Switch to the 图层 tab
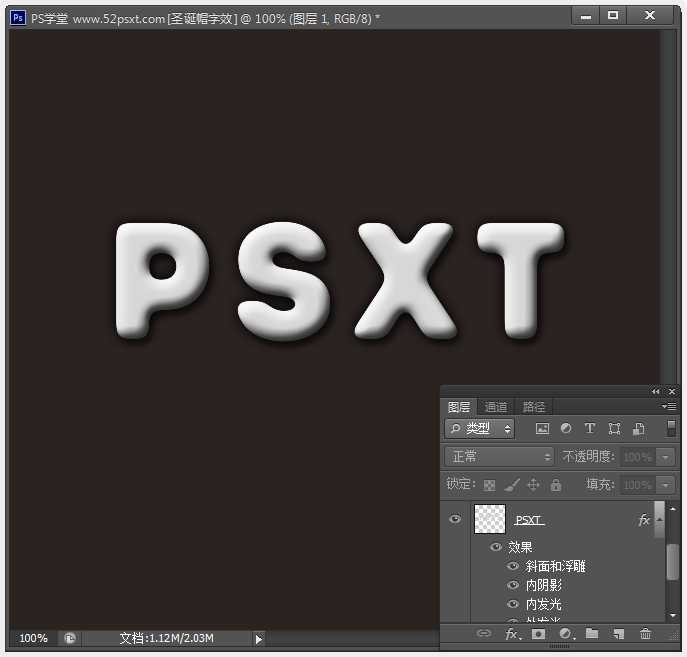This screenshot has width=687, height=657. click(459, 407)
